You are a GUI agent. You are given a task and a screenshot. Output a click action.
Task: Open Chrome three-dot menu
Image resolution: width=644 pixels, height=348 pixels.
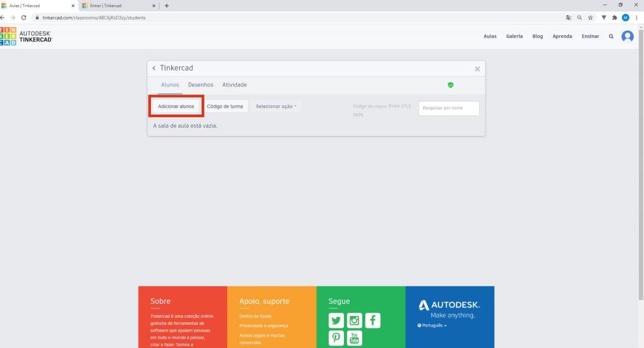coord(636,18)
